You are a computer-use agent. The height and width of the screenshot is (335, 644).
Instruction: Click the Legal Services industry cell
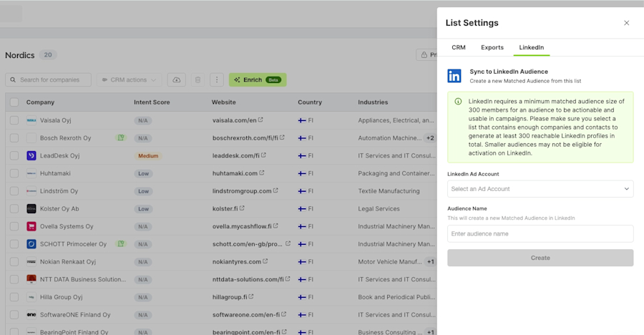pyautogui.click(x=379, y=208)
